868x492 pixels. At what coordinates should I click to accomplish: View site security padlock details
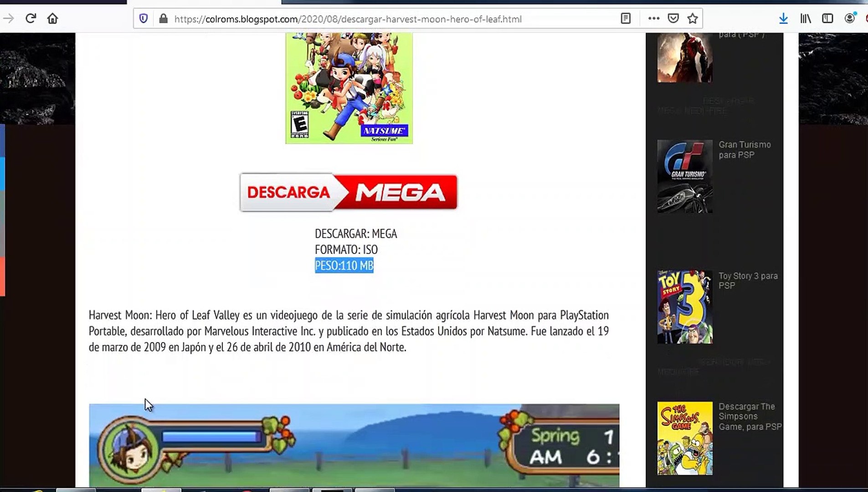pos(163,19)
